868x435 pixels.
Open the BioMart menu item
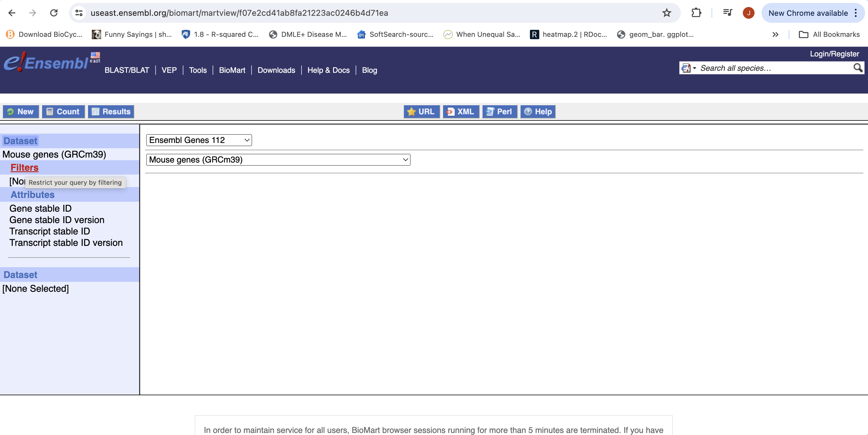tap(232, 70)
